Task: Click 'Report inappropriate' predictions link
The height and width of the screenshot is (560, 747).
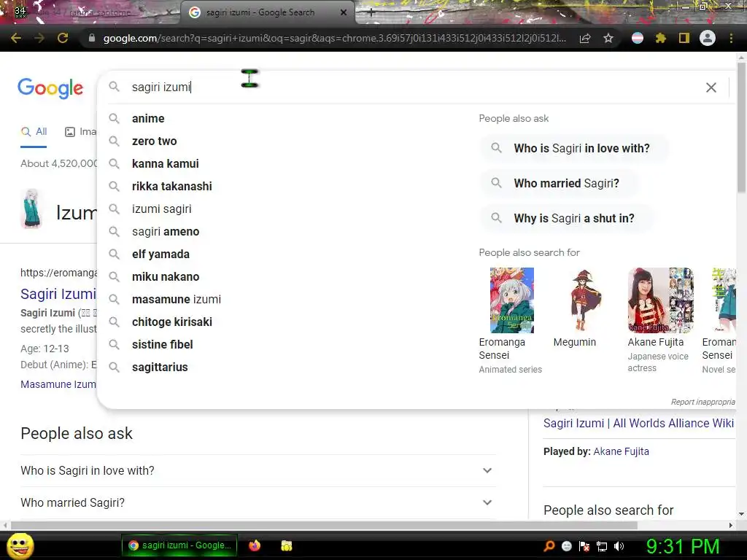Action: tap(703, 402)
